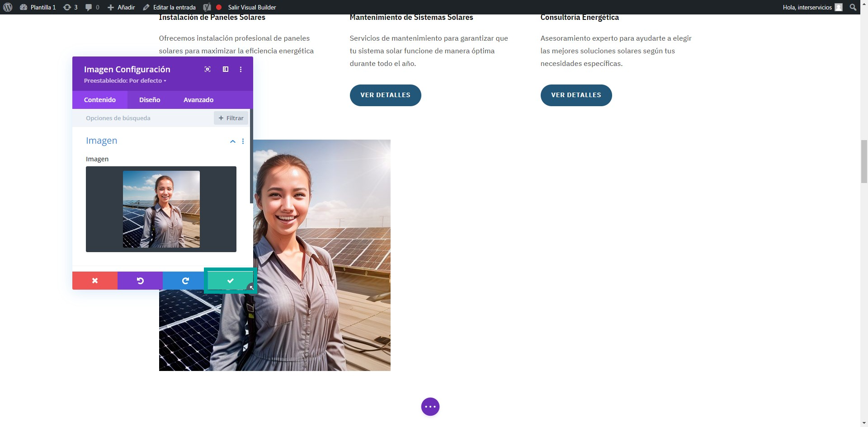Click Salir Visual Builder
The width and height of the screenshot is (868, 427).
point(252,7)
